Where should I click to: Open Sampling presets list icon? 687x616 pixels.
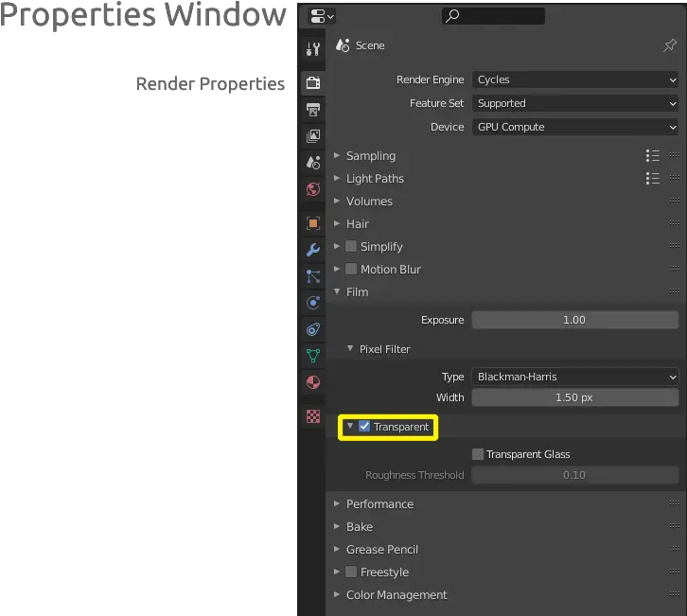pyautogui.click(x=652, y=155)
